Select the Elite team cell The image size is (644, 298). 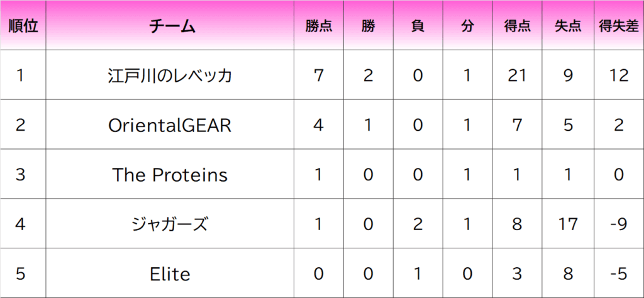tap(170, 274)
